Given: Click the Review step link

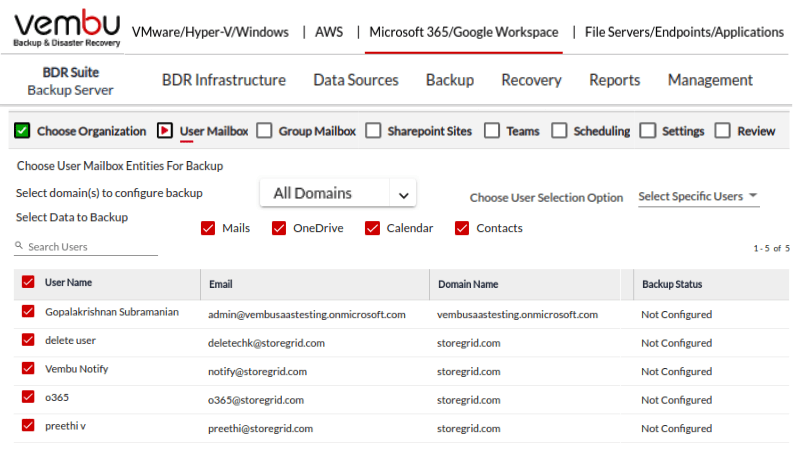Looking at the screenshot, I should tap(756, 131).
